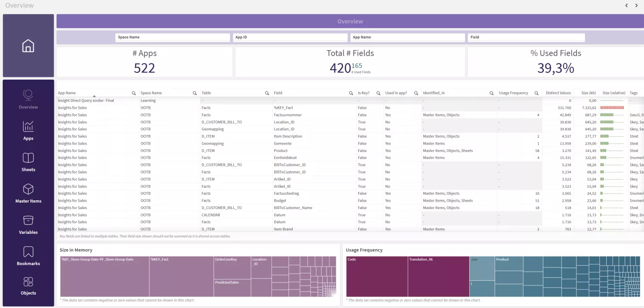Image resolution: width=644 pixels, height=308 pixels.
Task: Select the Home icon in the sidebar
Action: pyautogui.click(x=28, y=46)
